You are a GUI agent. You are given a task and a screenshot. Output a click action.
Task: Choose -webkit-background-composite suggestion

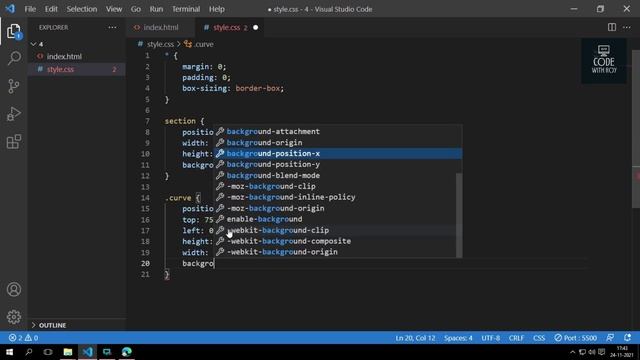338,241
